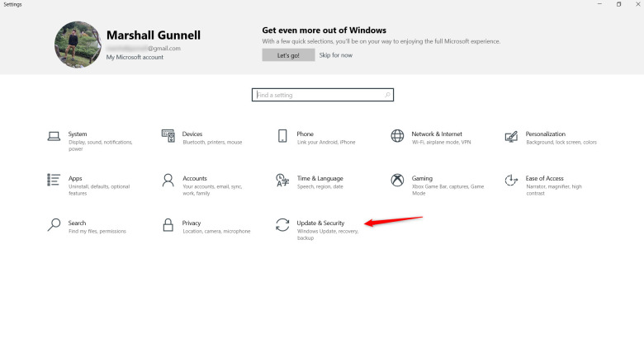Click 'Uninstall, defaults, optional features' text

point(99,190)
